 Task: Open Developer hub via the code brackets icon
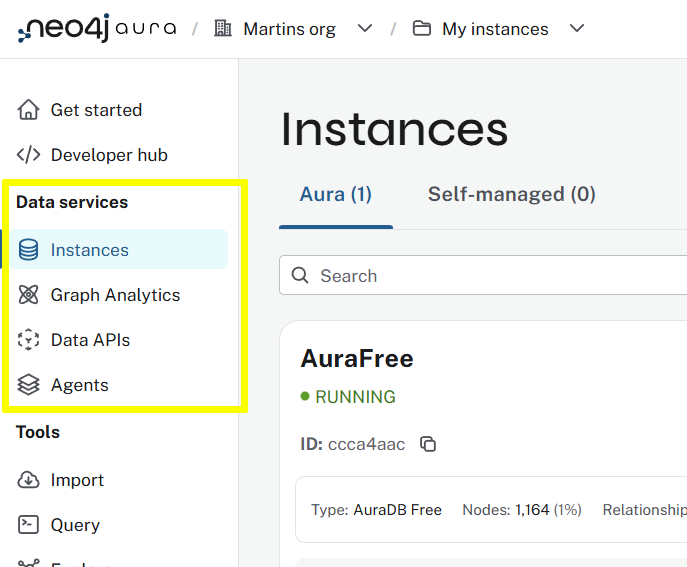click(x=29, y=155)
